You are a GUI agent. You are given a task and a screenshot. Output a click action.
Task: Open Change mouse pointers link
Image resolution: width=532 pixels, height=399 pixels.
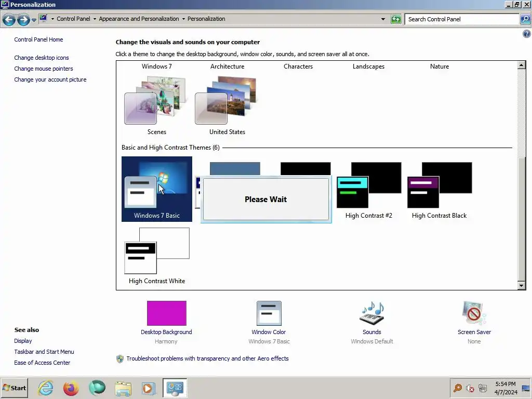point(44,69)
